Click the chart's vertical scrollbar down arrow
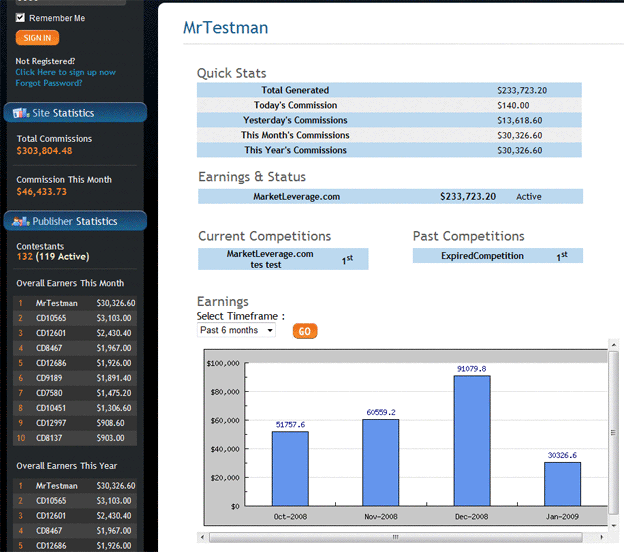 613,526
